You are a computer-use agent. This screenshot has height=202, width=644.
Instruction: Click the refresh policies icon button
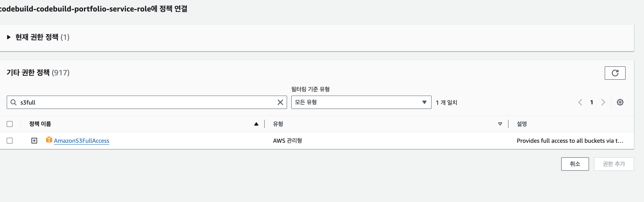tap(615, 73)
